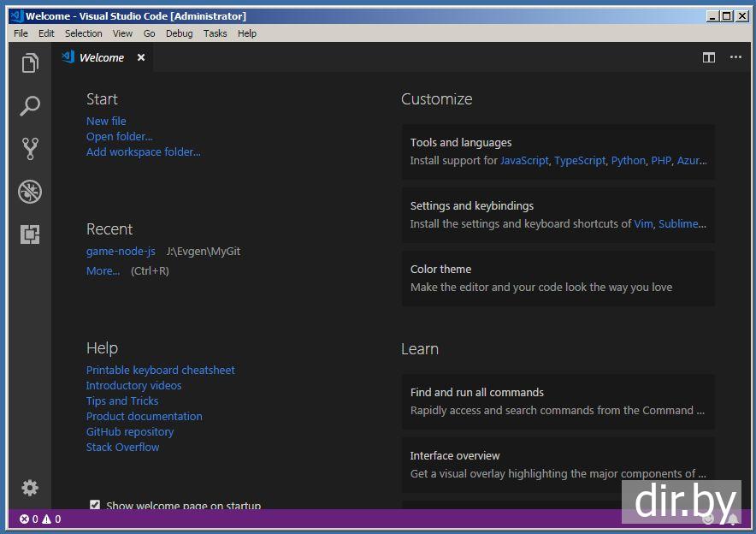Click the Manage gear icon

coord(30,488)
